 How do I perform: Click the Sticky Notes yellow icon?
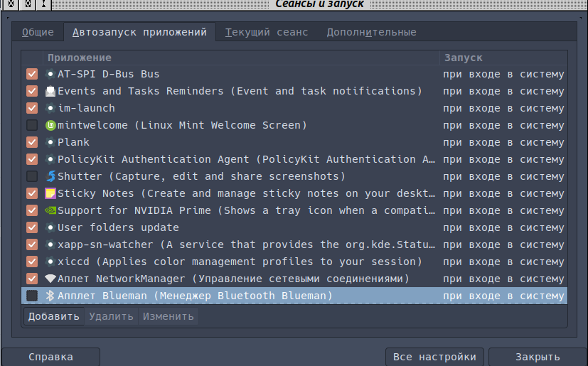50,193
